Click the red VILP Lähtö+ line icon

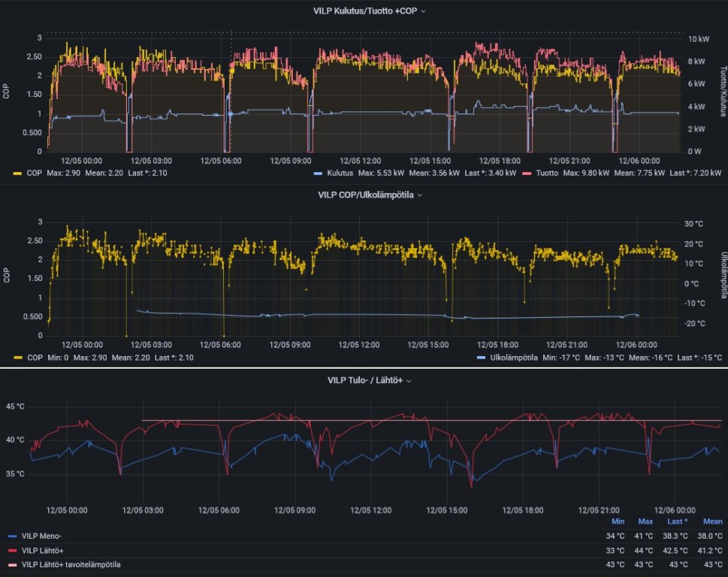point(11,550)
